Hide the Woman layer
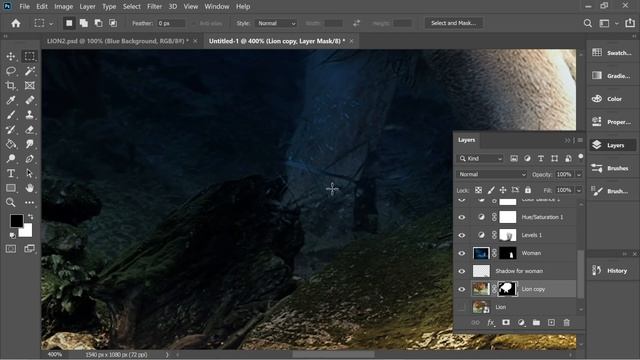The width and height of the screenshot is (640, 360). coord(462,253)
